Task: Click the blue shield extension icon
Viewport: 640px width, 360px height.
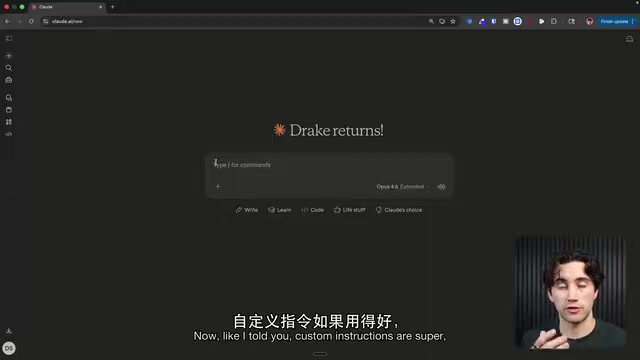Action: click(493, 21)
